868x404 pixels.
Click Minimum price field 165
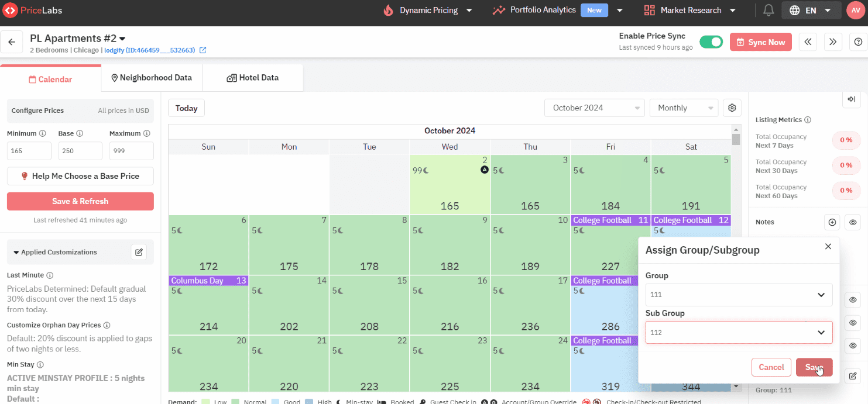tap(29, 151)
